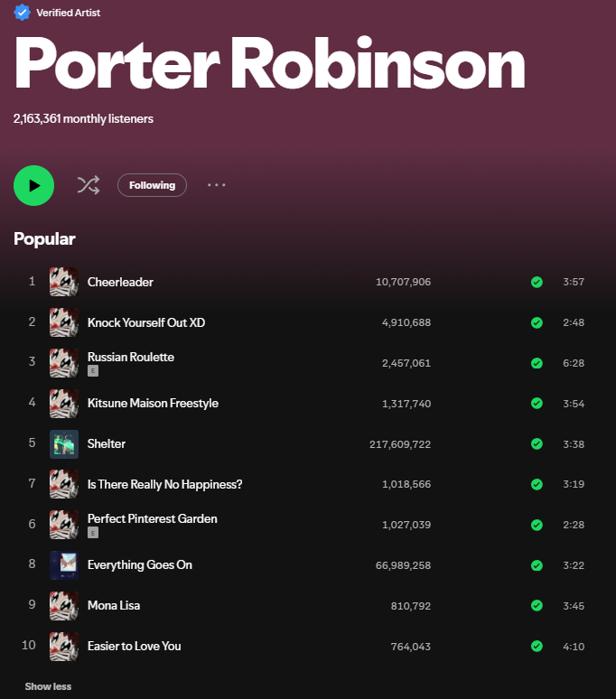
Task: Click the Everything Goes On album art
Action: pos(64,565)
